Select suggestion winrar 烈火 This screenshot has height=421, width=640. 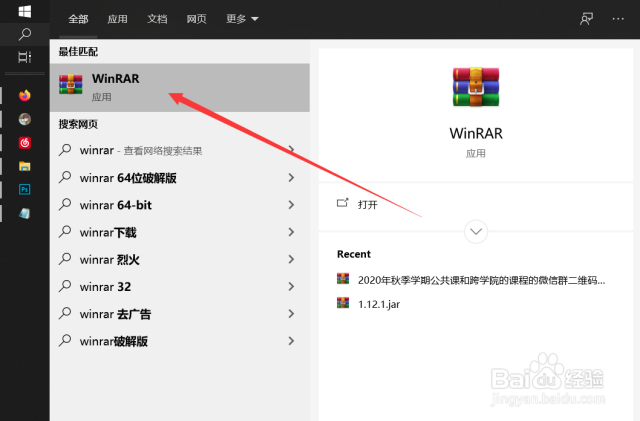click(180, 259)
